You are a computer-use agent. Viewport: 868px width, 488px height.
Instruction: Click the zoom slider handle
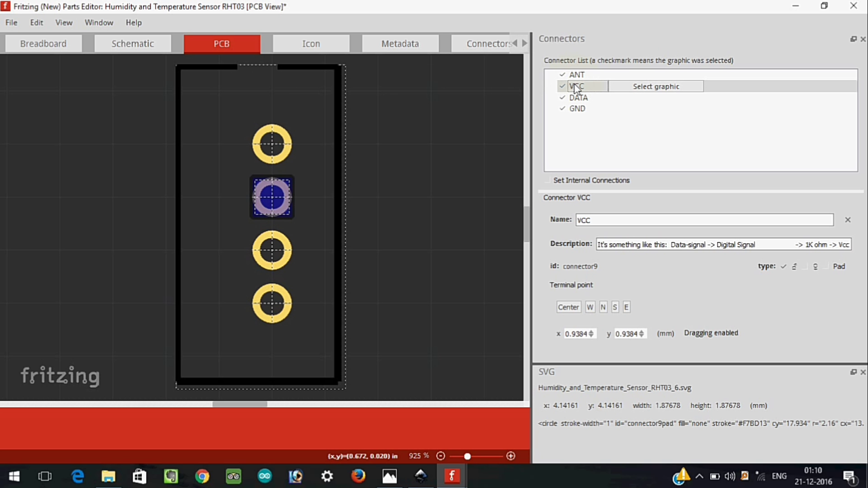tap(467, 456)
